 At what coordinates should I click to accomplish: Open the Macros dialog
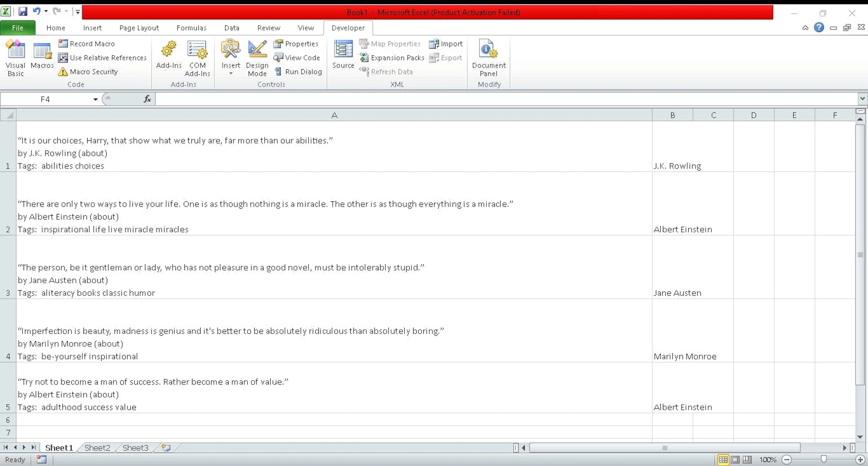click(42, 54)
